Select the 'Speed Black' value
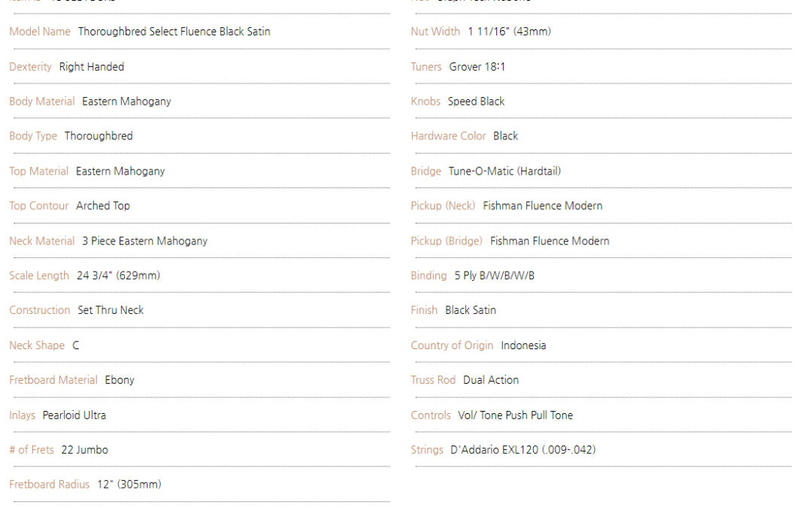Image resolution: width=812 pixels, height=508 pixels. point(477,102)
